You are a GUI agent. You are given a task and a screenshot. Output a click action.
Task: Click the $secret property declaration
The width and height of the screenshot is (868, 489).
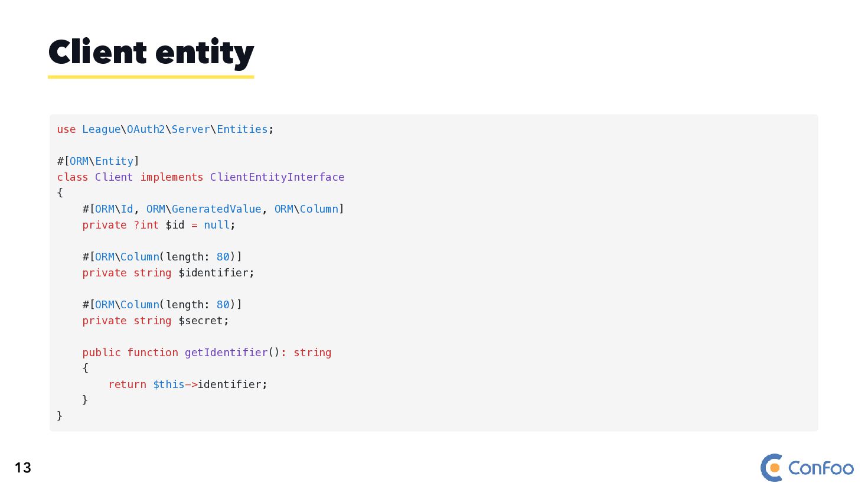tap(203, 321)
